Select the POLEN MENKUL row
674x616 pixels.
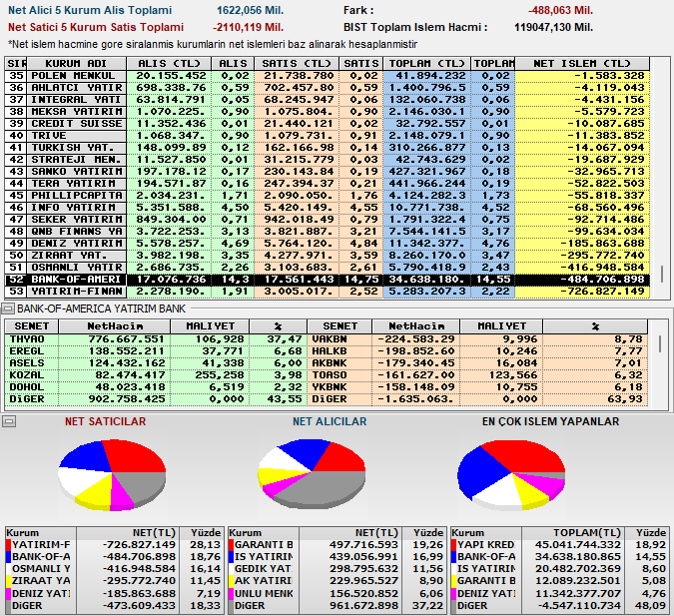[328, 76]
